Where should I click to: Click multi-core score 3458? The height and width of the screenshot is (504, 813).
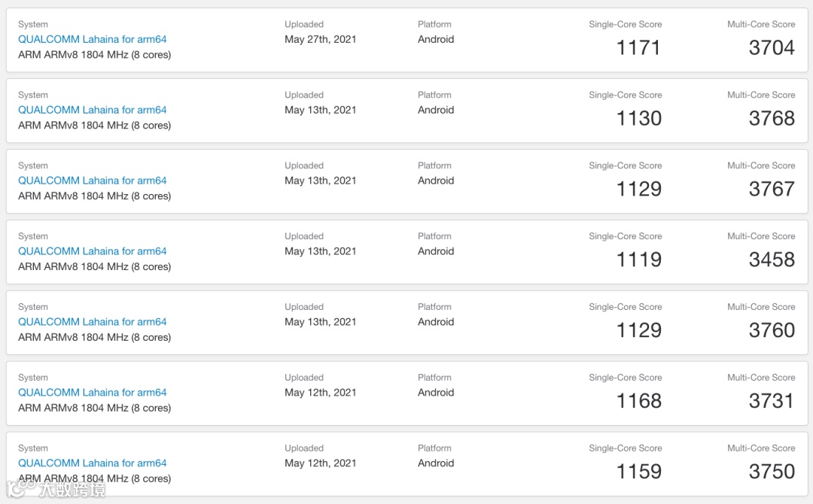coord(772,260)
